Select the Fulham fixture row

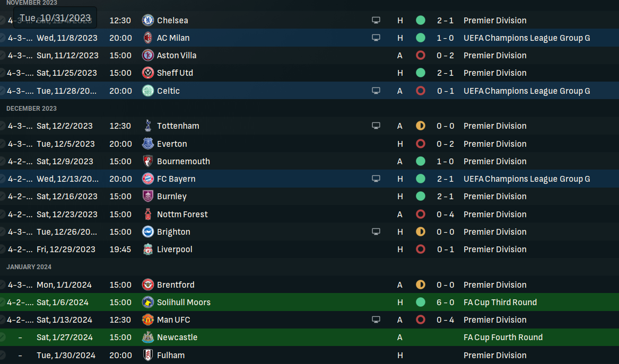click(x=310, y=356)
